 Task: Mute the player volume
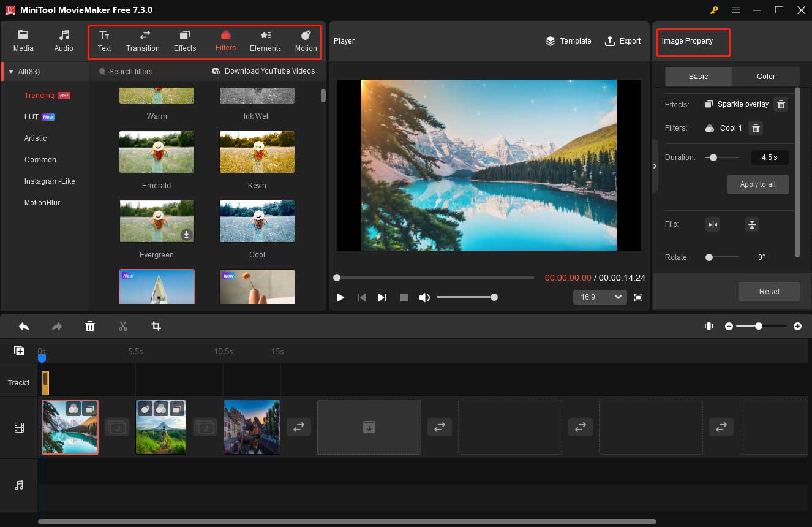424,297
